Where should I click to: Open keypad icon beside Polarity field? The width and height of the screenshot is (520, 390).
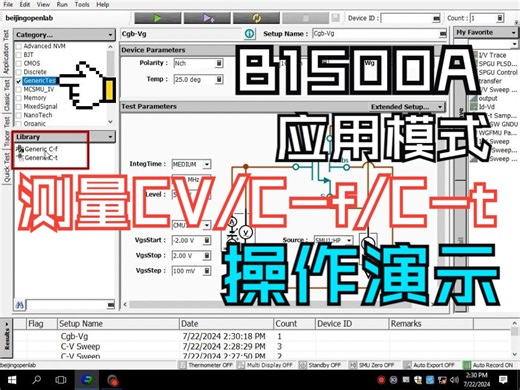click(x=219, y=63)
